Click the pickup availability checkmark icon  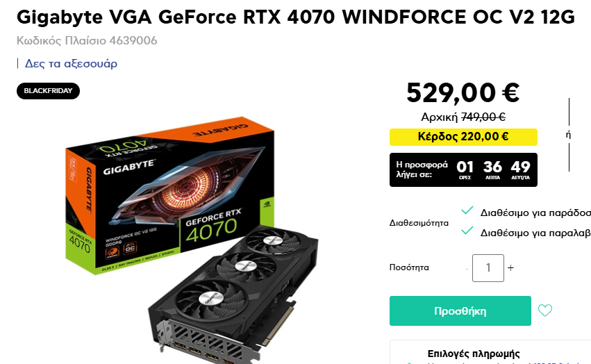467,230
